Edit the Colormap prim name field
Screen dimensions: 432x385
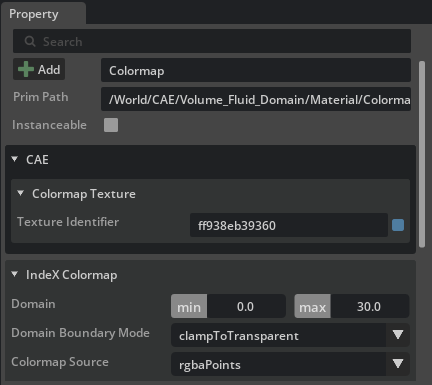(256, 70)
